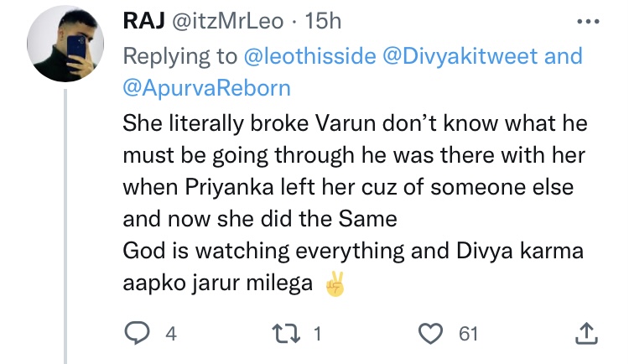This screenshot has width=629, height=364.
Task: Open the @leothisside mention link
Action: pos(313,57)
